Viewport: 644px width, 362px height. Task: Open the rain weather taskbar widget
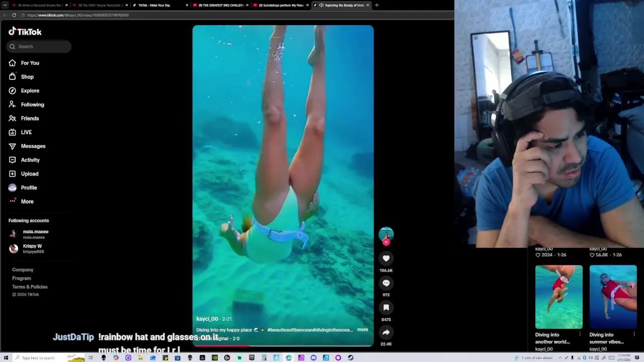pos(534,357)
